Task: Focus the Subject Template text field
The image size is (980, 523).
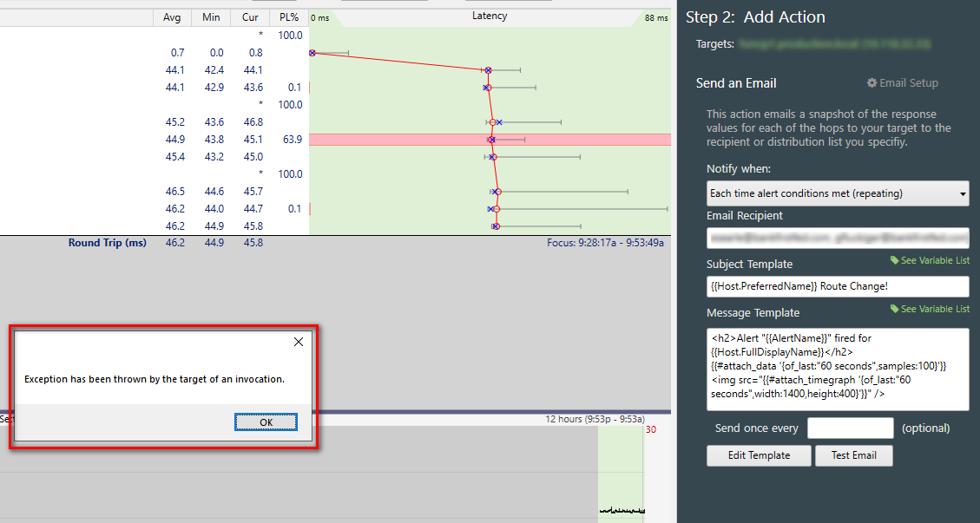Action: tap(837, 286)
